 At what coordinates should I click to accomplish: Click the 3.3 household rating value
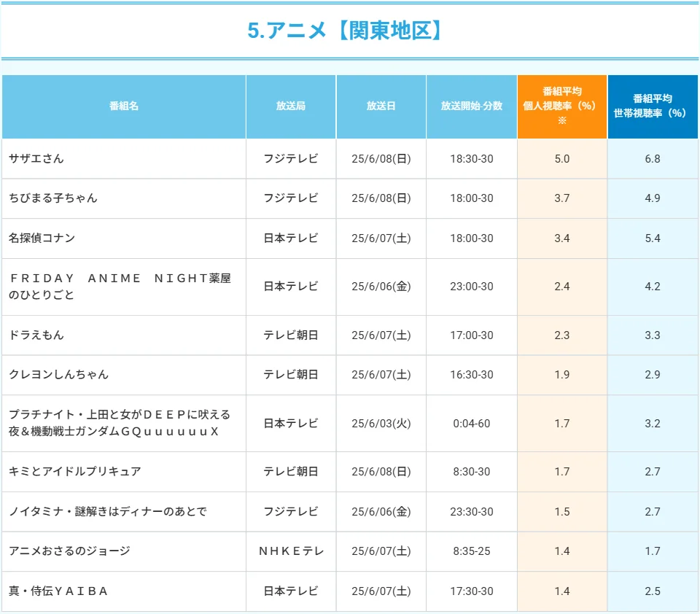(652, 335)
